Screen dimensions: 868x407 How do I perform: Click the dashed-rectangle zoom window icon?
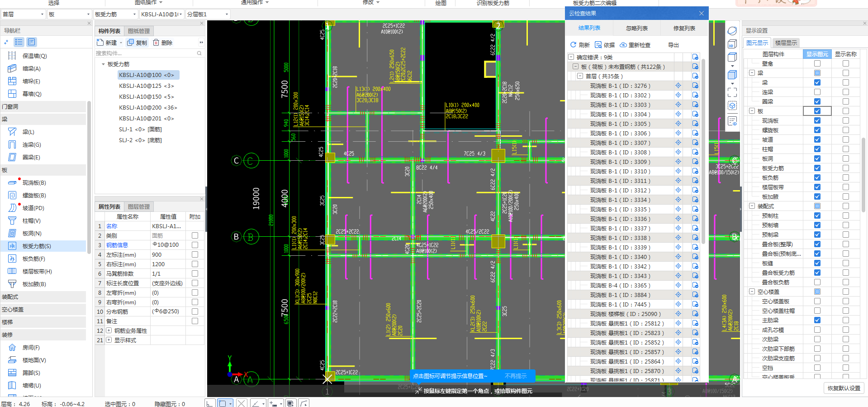pos(732,92)
